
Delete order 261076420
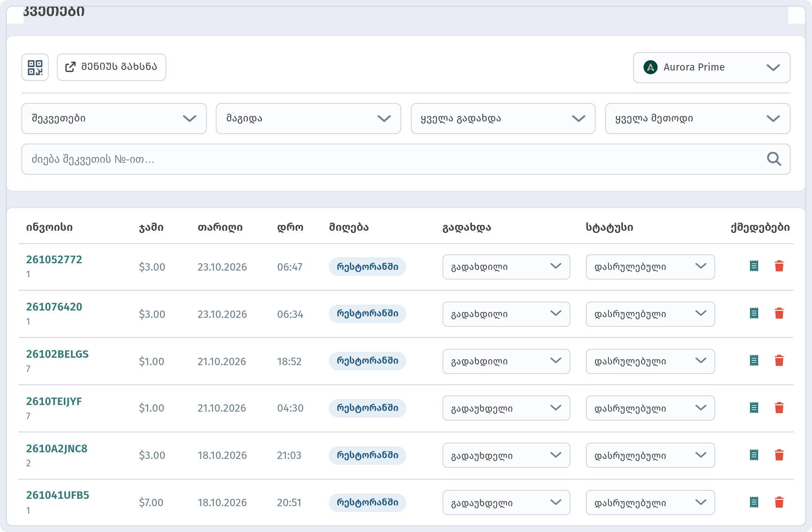click(x=779, y=313)
